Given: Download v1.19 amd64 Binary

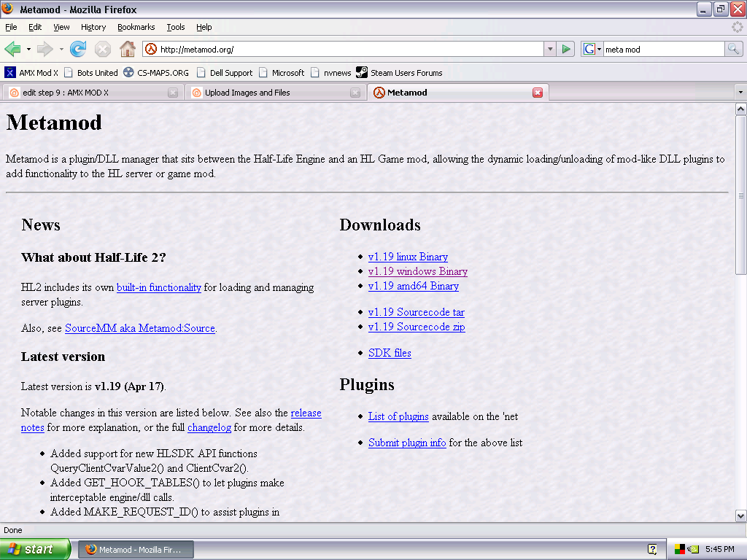Looking at the screenshot, I should (x=414, y=286).
